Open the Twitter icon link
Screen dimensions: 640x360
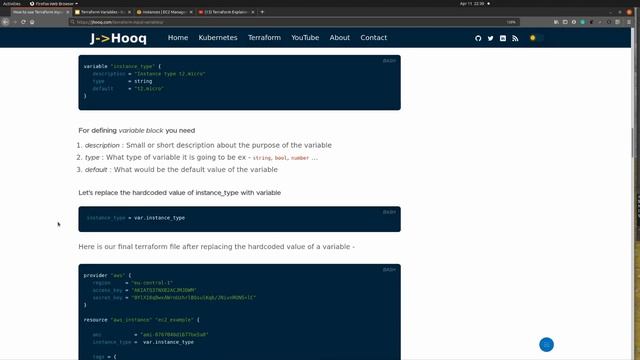click(490, 38)
